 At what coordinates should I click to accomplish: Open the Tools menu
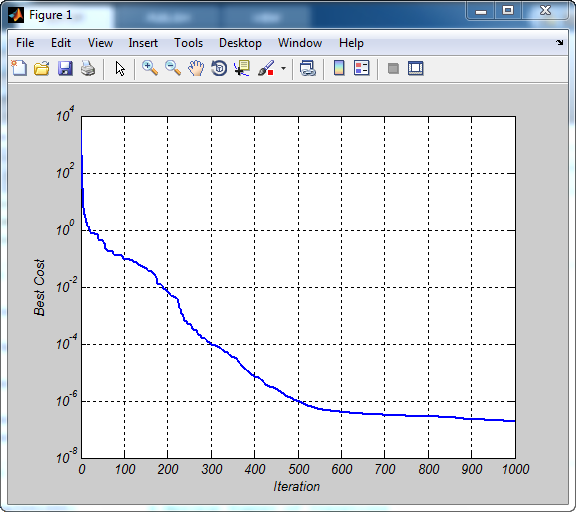(188, 43)
